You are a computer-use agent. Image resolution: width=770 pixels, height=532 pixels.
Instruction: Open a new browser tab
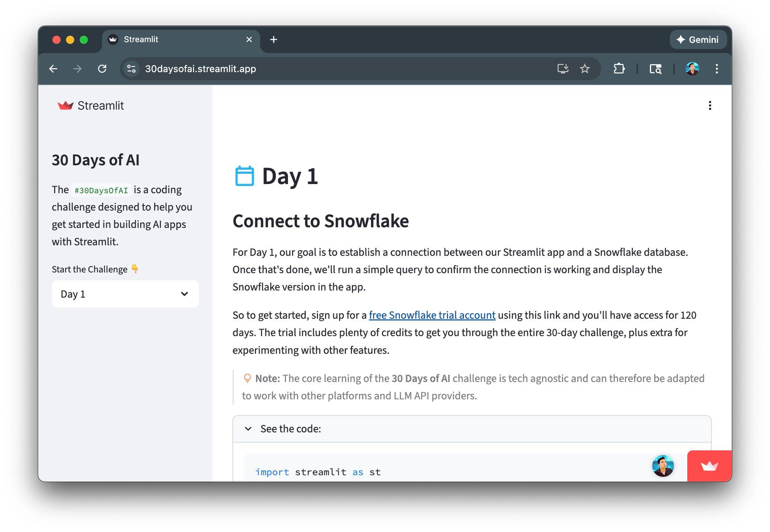[x=274, y=39]
